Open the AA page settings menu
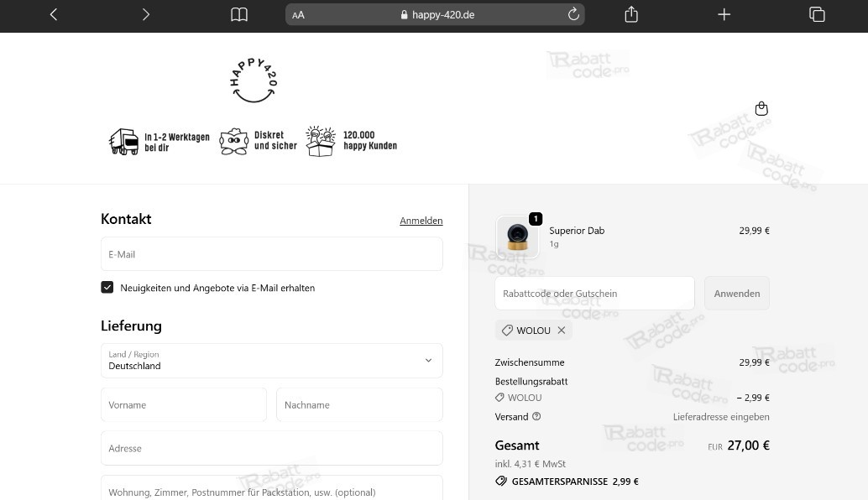 (298, 14)
